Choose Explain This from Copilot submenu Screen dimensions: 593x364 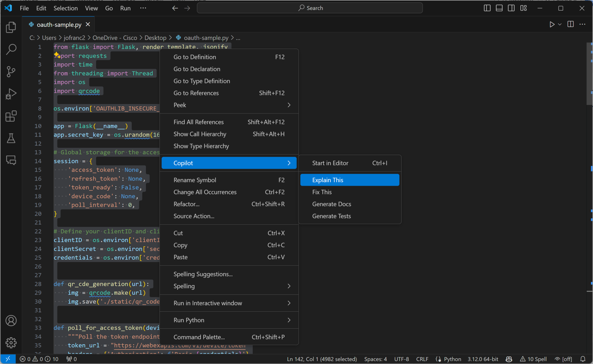tap(350, 180)
